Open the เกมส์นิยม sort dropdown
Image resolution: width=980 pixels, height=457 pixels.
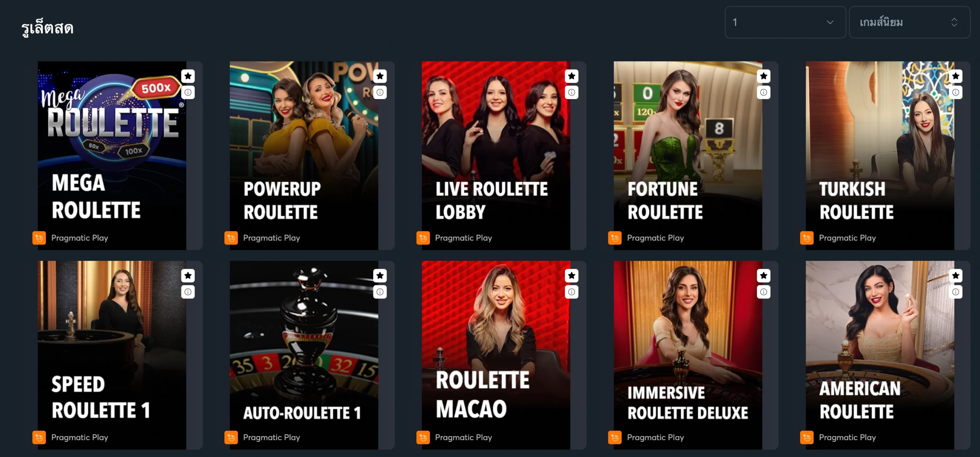click(x=910, y=22)
